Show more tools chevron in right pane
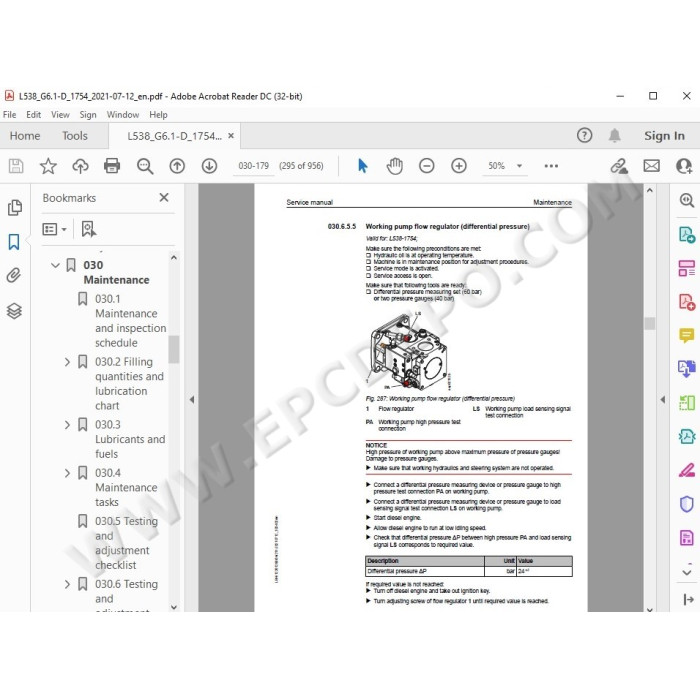 coord(687,572)
